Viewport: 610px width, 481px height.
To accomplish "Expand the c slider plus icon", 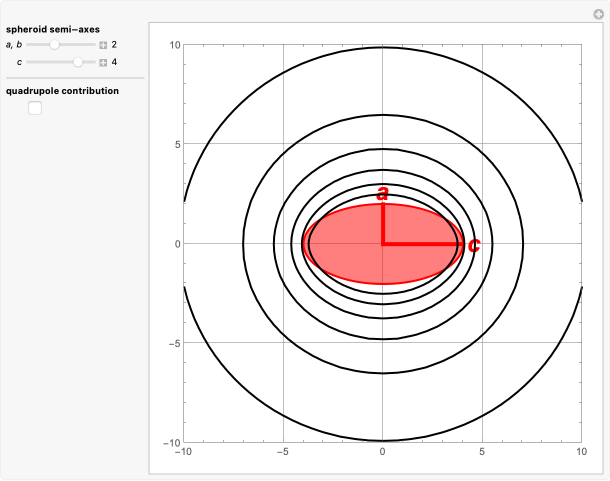I will pyautogui.click(x=103, y=62).
